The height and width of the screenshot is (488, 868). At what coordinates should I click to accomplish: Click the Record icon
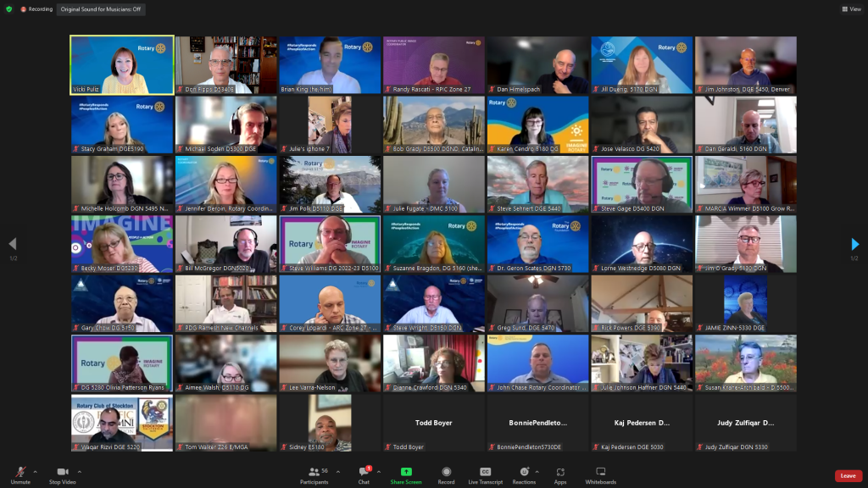click(x=446, y=474)
